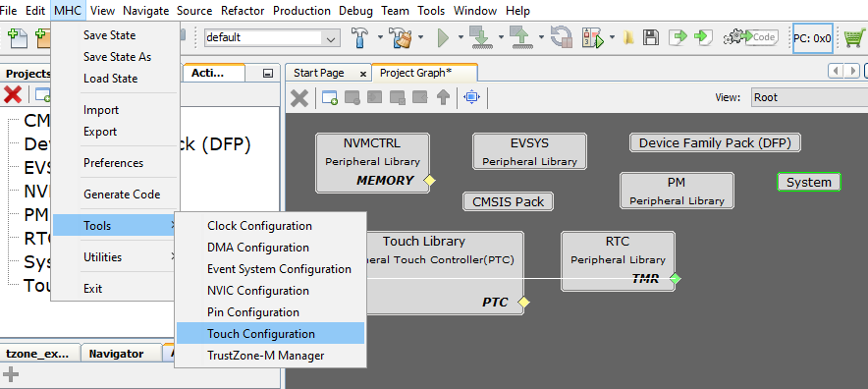Click the yellow folder icon in toolbar
The height and width of the screenshot is (389, 868).
click(628, 37)
